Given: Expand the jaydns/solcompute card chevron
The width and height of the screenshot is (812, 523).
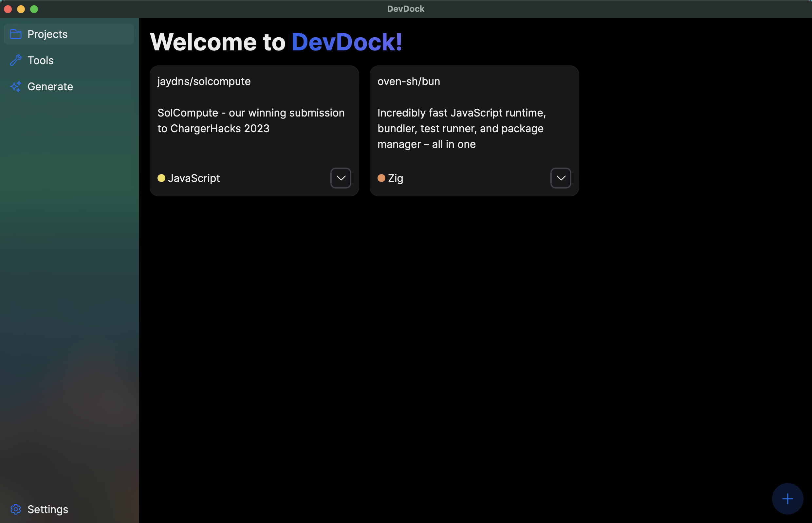Looking at the screenshot, I should pos(341,178).
